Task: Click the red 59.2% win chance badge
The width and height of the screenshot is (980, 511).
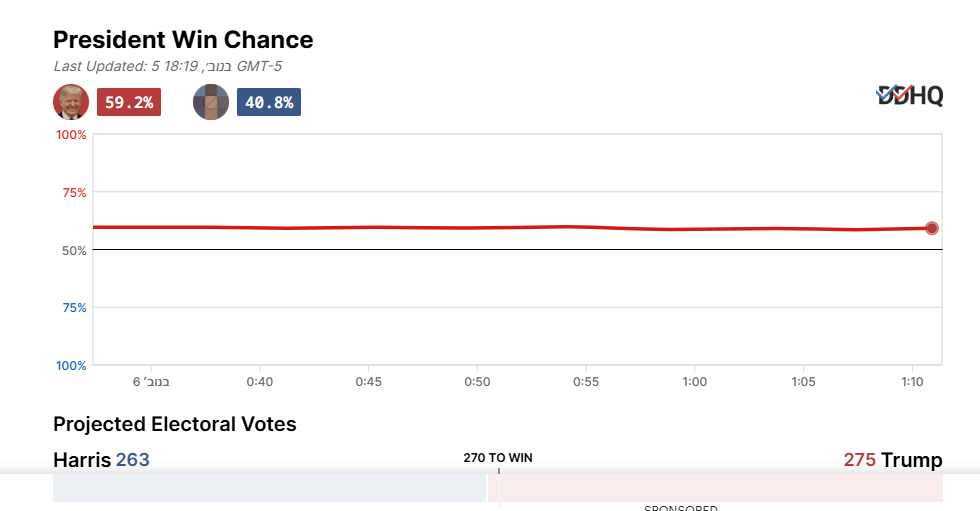Action: (x=129, y=102)
